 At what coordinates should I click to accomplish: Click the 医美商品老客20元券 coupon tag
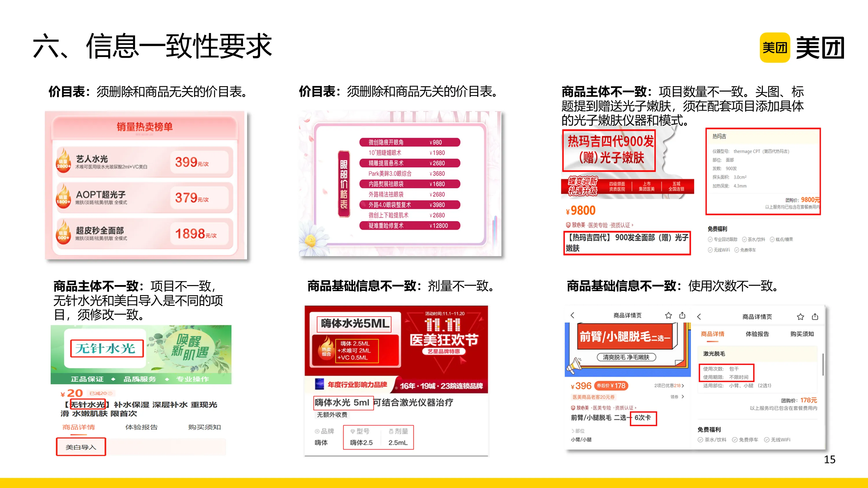594,397
